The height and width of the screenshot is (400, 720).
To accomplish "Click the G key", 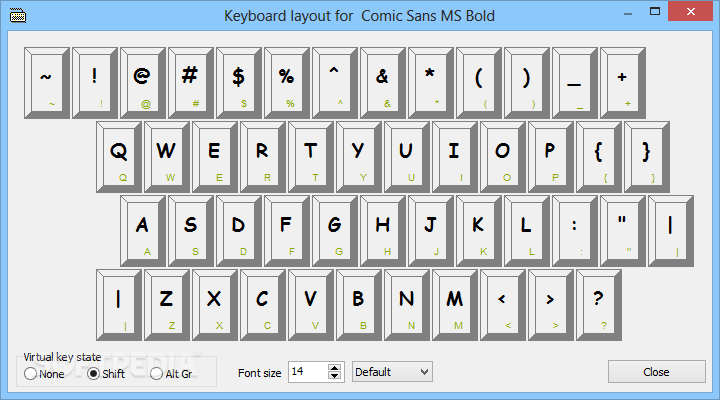I will [335, 231].
